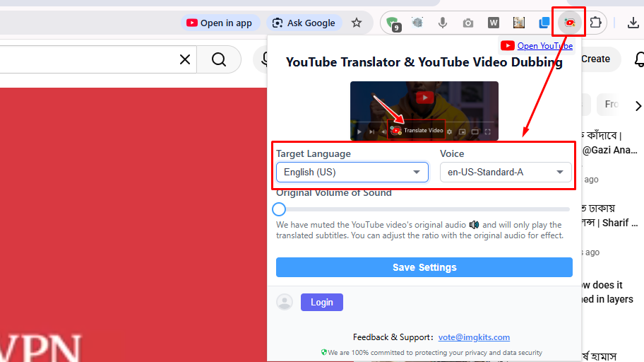The image size is (644, 362).
Task: Open YouTube notifications bell
Action: (639, 59)
